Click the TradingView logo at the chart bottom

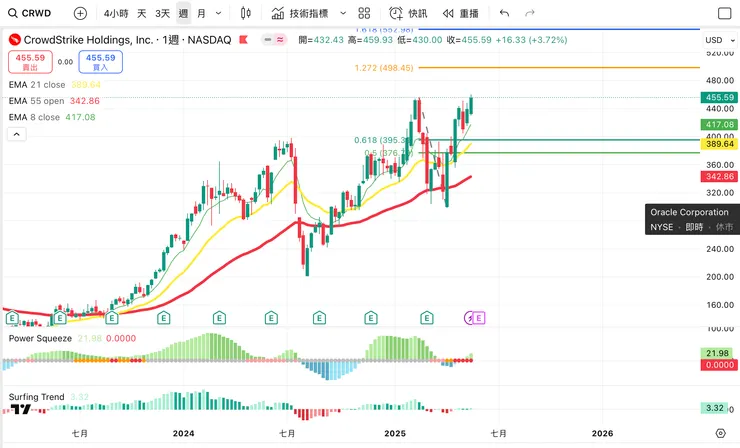click(21, 409)
